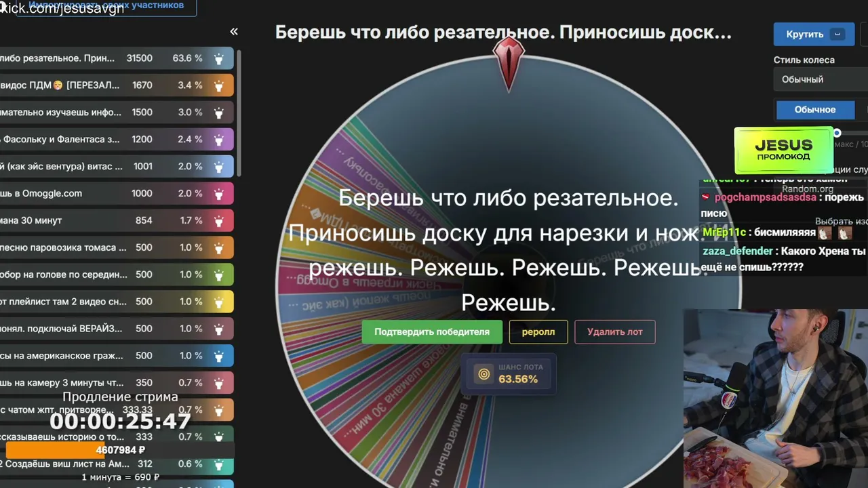The image size is (868, 488).
Task: Select the Обычное mode tab
Action: click(x=815, y=110)
